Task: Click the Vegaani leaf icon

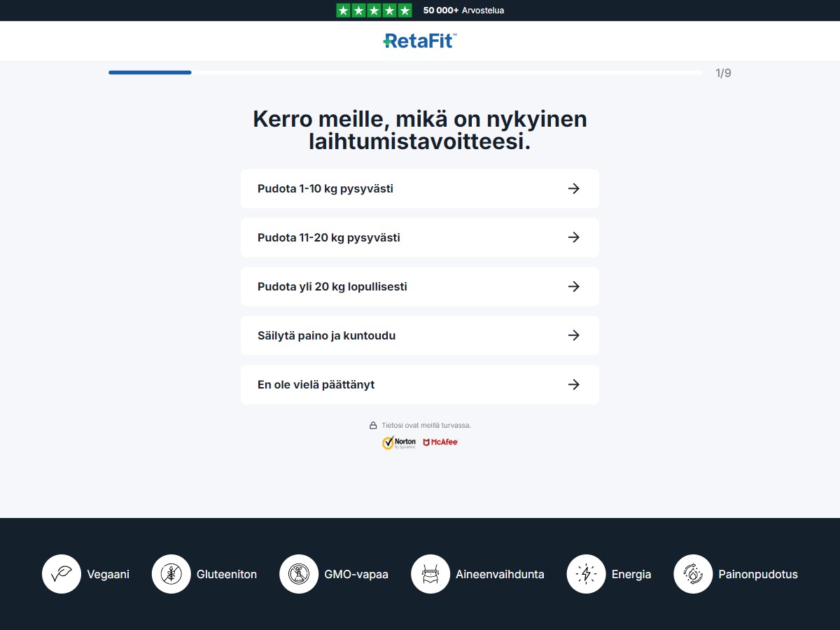Action: click(62, 574)
